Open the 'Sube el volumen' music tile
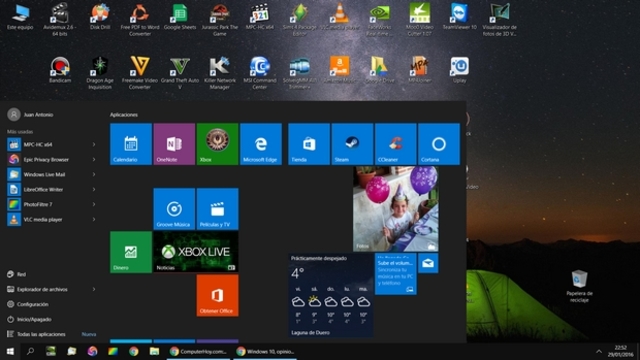This screenshot has height=360, width=640. coord(396,274)
